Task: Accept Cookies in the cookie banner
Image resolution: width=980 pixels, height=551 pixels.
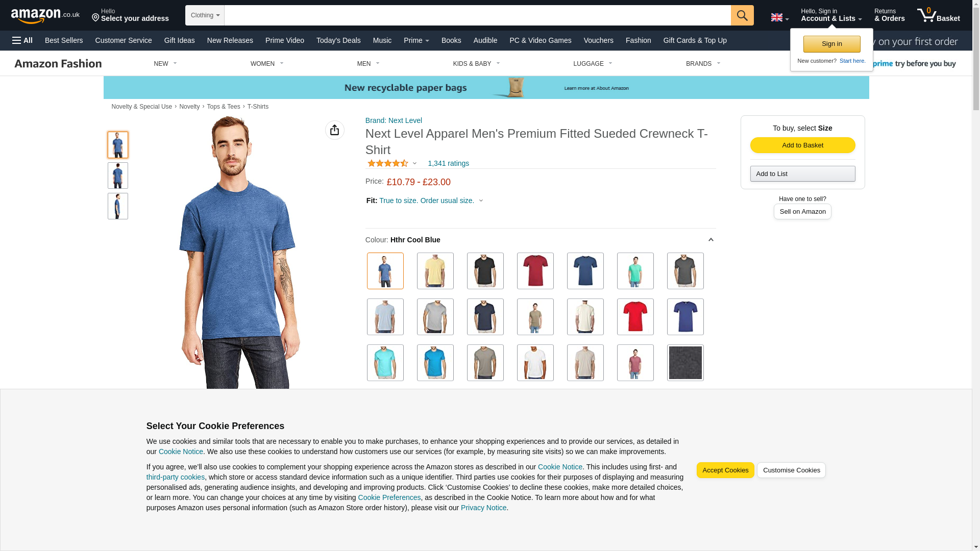Action: tap(725, 470)
